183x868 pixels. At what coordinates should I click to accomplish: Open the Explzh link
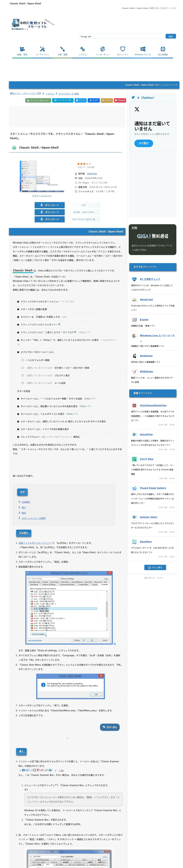pos(144,319)
